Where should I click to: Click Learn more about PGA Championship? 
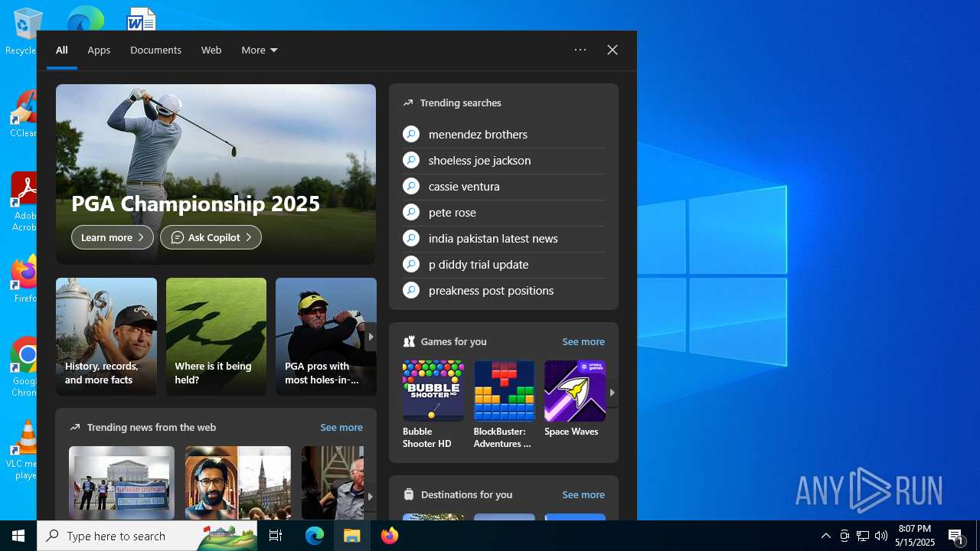click(113, 237)
